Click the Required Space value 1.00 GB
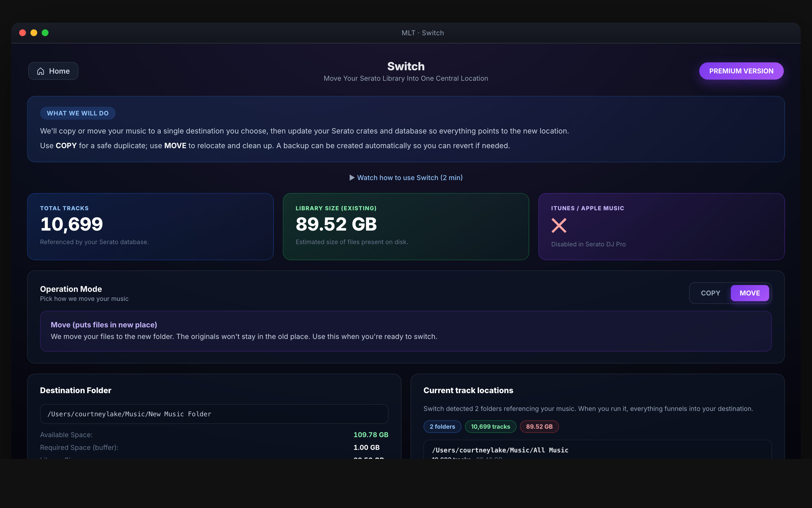 point(367,448)
